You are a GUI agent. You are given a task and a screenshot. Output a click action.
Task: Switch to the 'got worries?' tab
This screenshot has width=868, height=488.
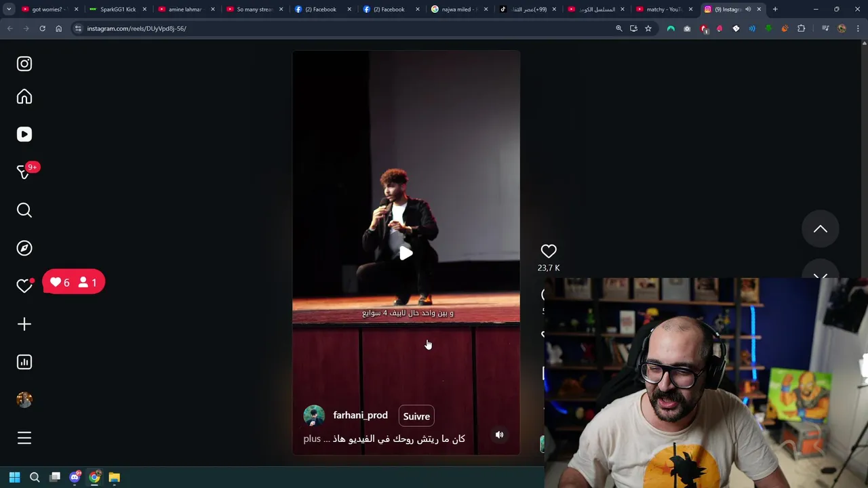pyautogui.click(x=49, y=9)
